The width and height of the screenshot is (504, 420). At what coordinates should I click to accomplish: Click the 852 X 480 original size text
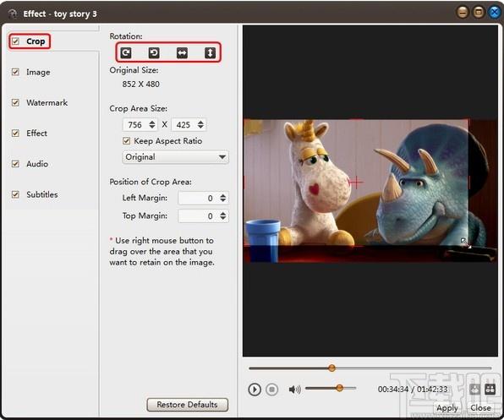coord(140,85)
